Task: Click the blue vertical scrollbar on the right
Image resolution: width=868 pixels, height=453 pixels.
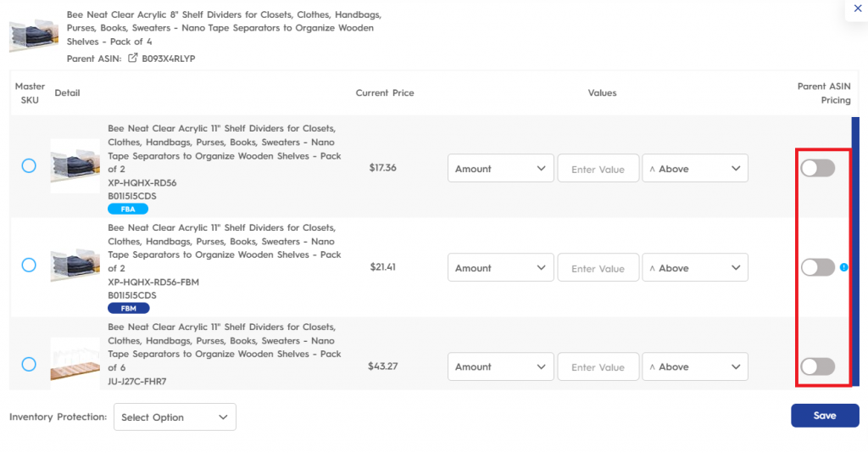Action: [x=855, y=251]
